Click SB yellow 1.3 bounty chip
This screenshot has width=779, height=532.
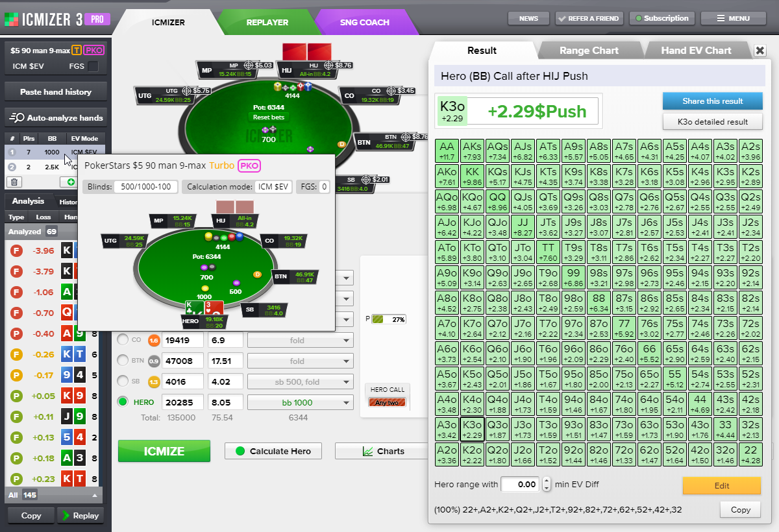pyautogui.click(x=154, y=381)
